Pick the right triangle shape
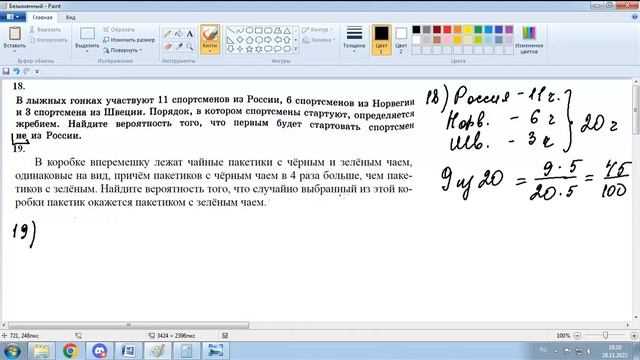The width and height of the screenshot is (640, 360). [x=230, y=40]
